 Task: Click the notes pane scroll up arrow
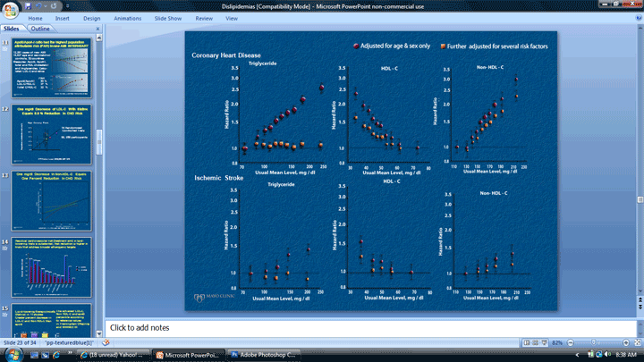click(640, 324)
